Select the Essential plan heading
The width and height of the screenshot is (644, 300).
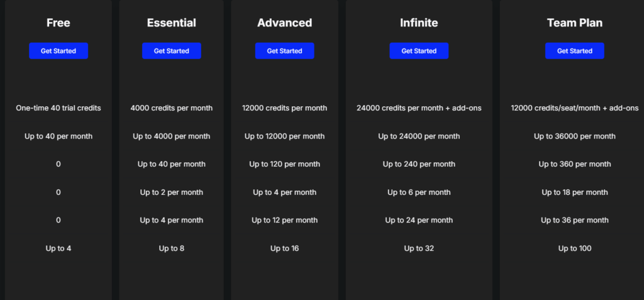click(172, 23)
